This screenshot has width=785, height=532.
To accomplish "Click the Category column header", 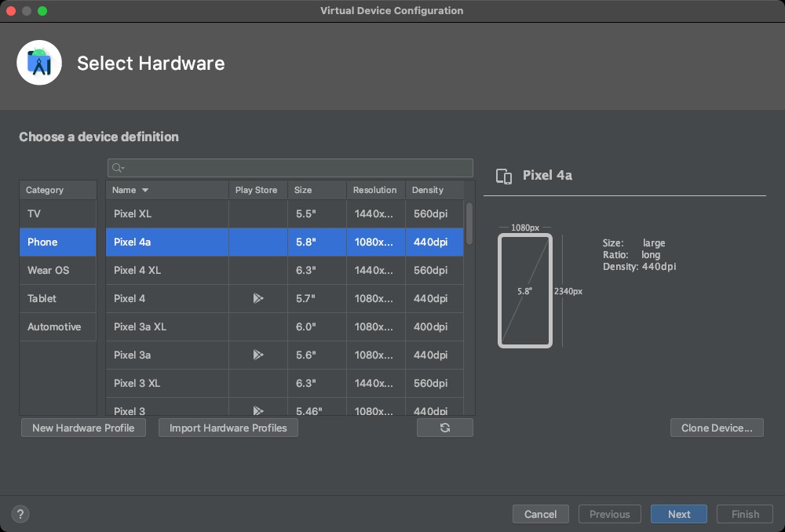I will [x=57, y=190].
